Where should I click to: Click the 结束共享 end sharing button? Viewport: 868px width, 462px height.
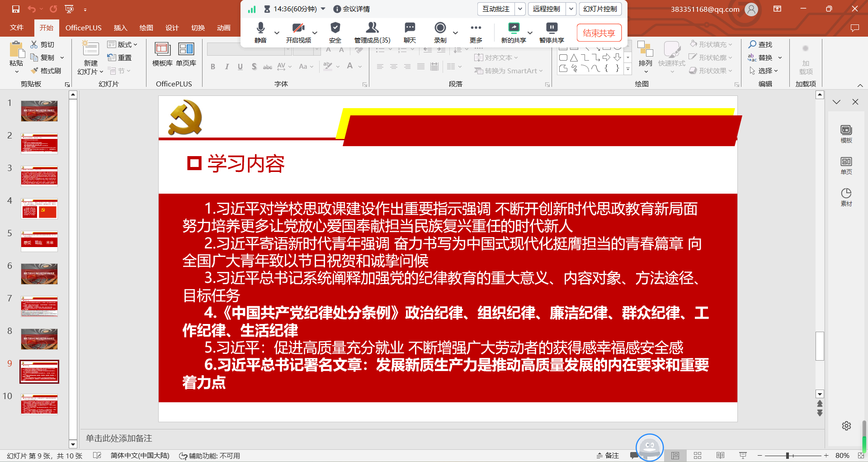click(599, 33)
